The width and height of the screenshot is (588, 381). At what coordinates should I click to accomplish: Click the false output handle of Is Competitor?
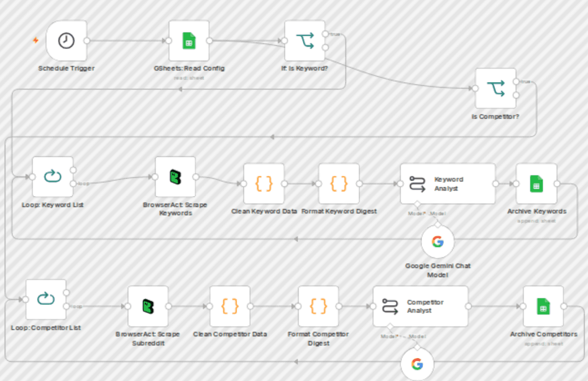[x=516, y=95]
